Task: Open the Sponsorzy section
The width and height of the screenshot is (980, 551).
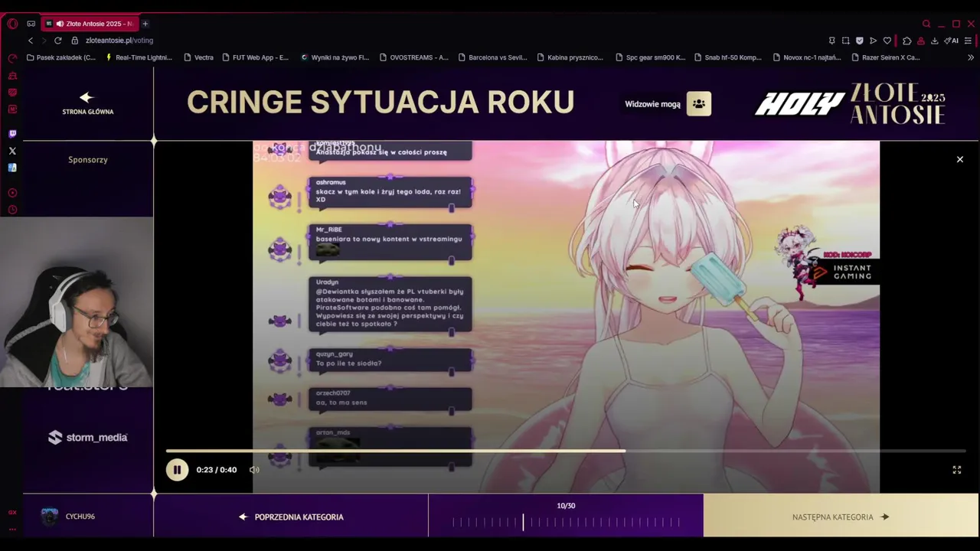Action: click(x=87, y=160)
